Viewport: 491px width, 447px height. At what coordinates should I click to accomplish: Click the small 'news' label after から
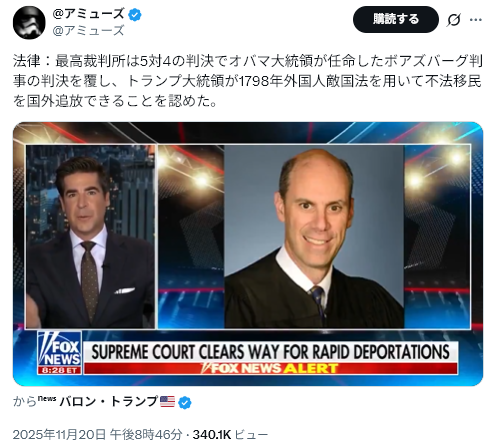[x=47, y=398]
